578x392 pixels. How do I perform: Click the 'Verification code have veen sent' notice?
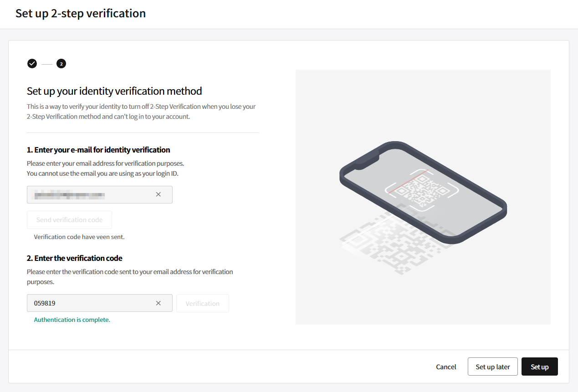pos(79,237)
